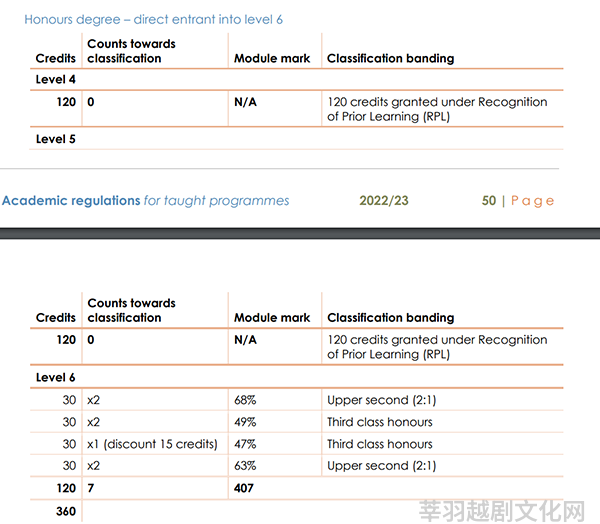The width and height of the screenshot is (600, 524).
Task: Click 'Credits' header in the top table
Action: (x=55, y=59)
